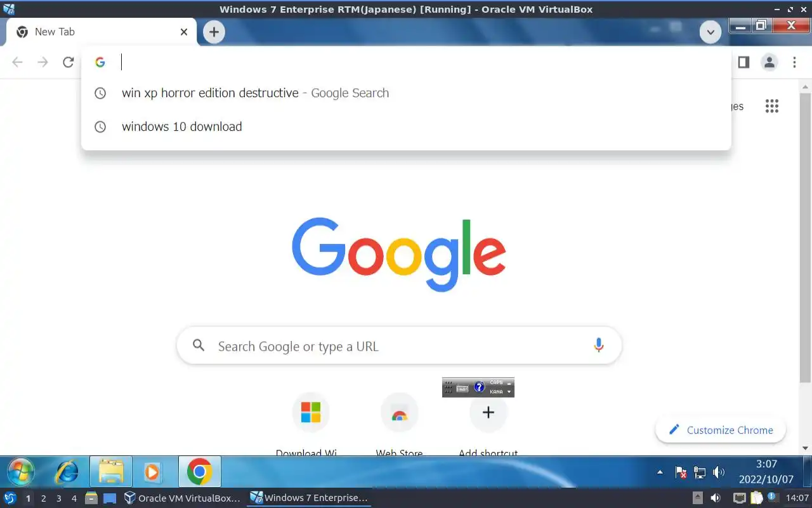Expand the Chrome tab search chevron

tap(710, 32)
